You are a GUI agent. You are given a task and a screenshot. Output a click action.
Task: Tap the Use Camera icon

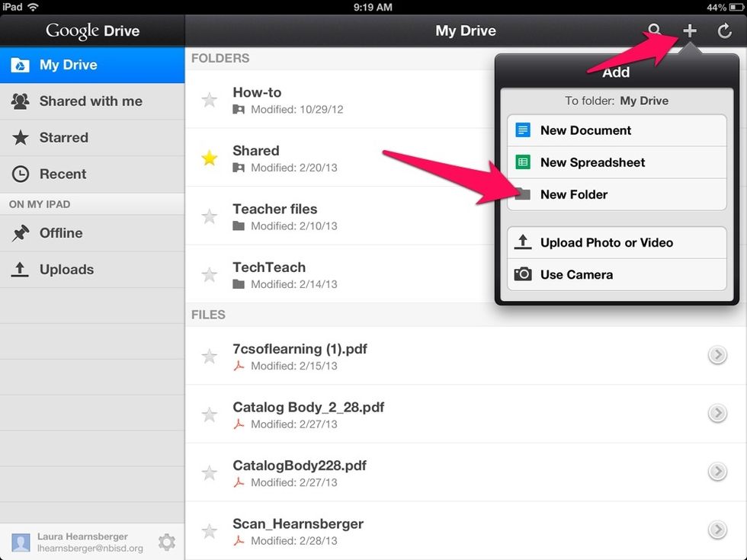click(523, 274)
